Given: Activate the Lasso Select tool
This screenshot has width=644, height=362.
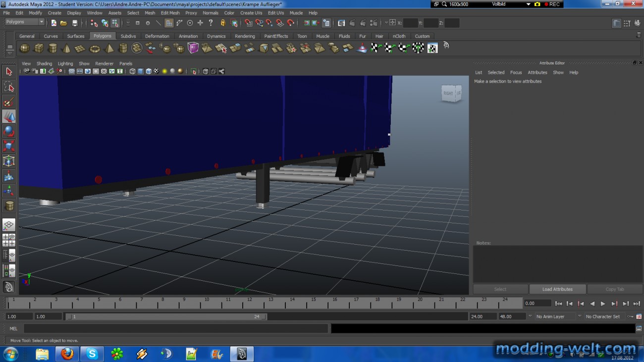Looking at the screenshot, I should (9, 87).
